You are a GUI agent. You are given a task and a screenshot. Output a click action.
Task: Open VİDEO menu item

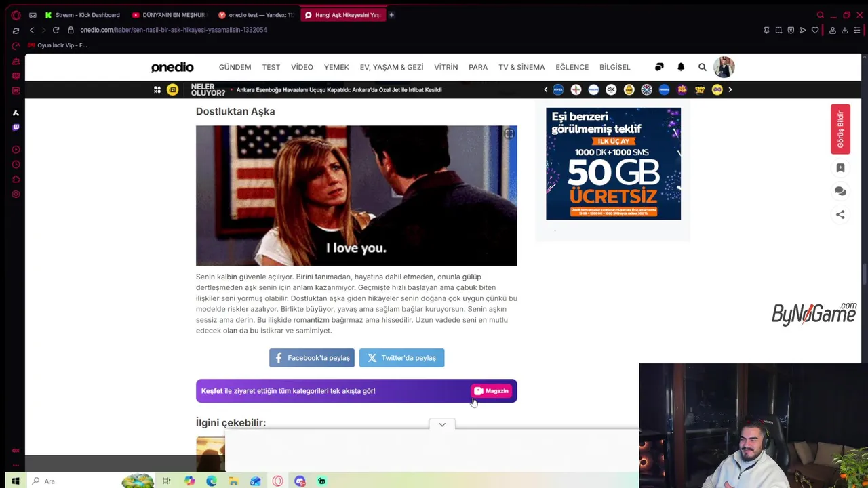[x=302, y=67]
